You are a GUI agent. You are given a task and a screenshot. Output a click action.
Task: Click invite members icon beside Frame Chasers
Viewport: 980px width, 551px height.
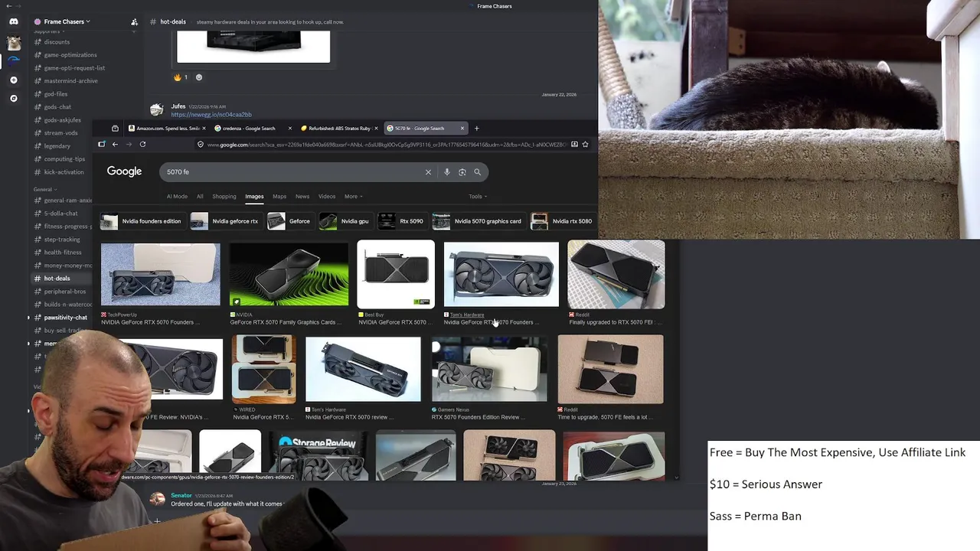(x=134, y=21)
